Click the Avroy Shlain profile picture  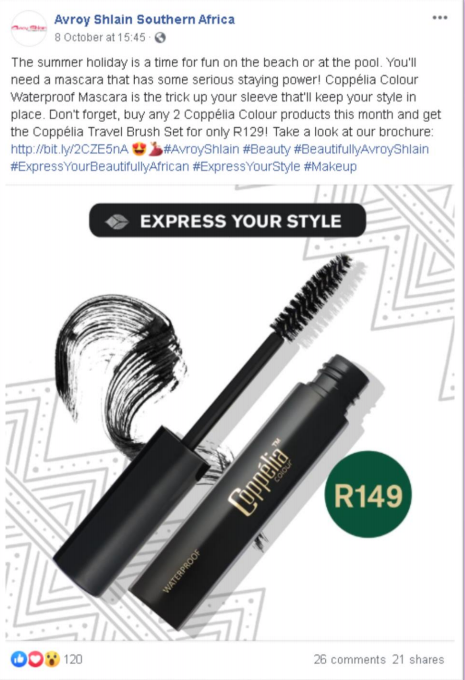(x=29, y=28)
